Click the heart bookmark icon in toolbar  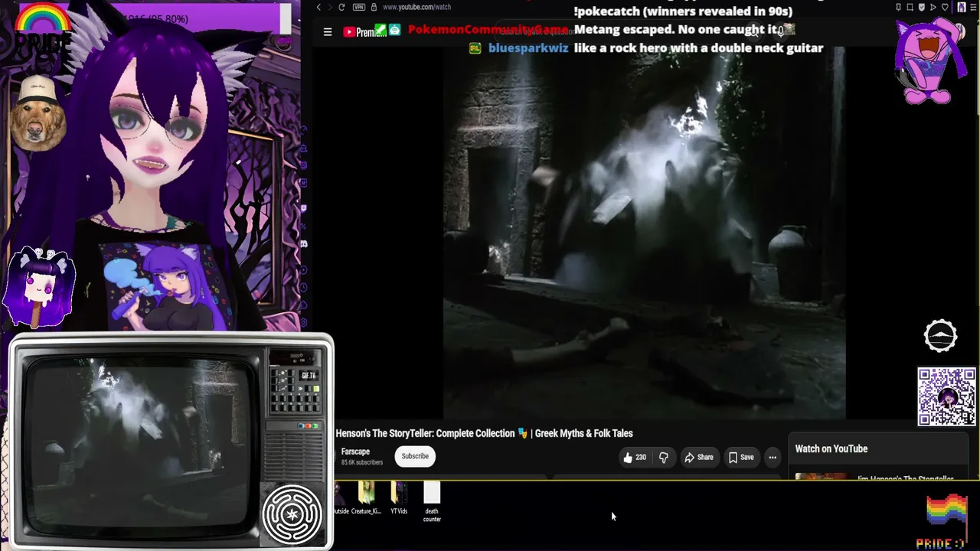click(x=946, y=8)
